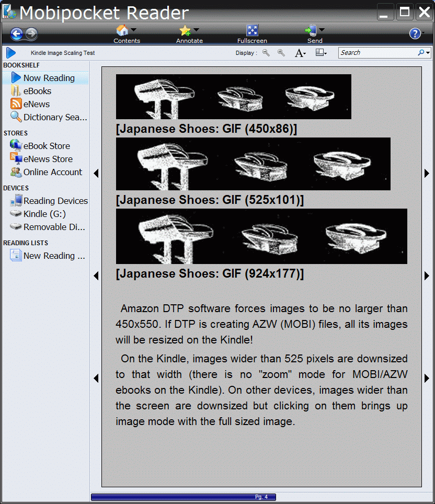
Task: Click the top previous-page arrow left of the page
Action: (96, 174)
